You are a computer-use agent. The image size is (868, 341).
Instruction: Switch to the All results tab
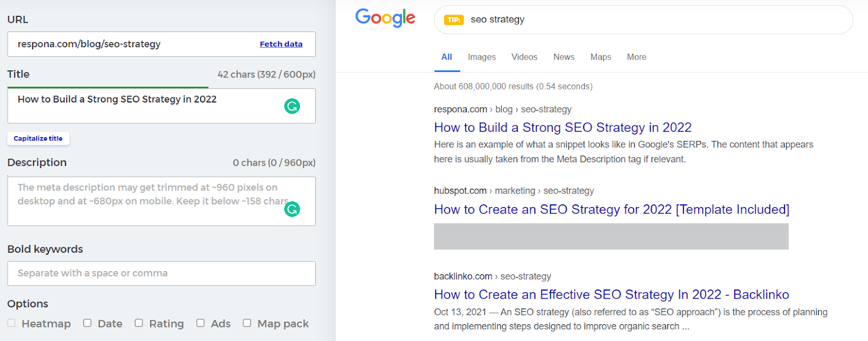[x=446, y=57]
